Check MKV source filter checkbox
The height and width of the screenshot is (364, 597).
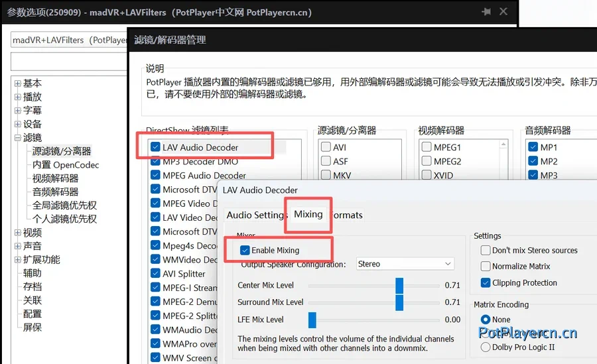click(326, 175)
